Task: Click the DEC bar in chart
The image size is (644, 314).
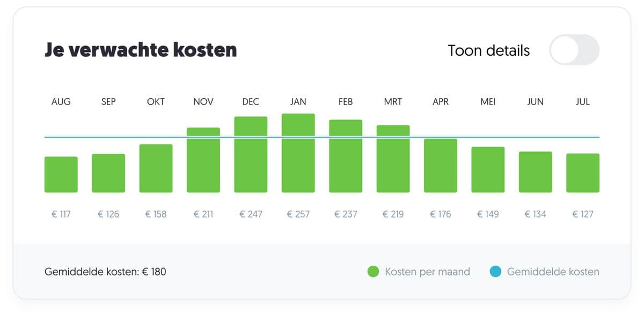Action: pos(251,155)
